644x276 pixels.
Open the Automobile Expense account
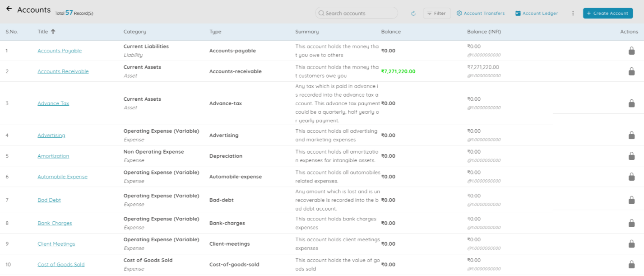tap(62, 177)
